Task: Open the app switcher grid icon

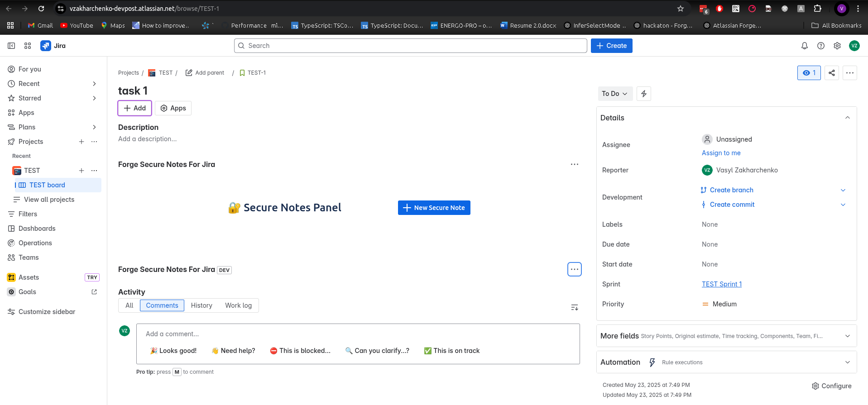Action: tap(28, 46)
